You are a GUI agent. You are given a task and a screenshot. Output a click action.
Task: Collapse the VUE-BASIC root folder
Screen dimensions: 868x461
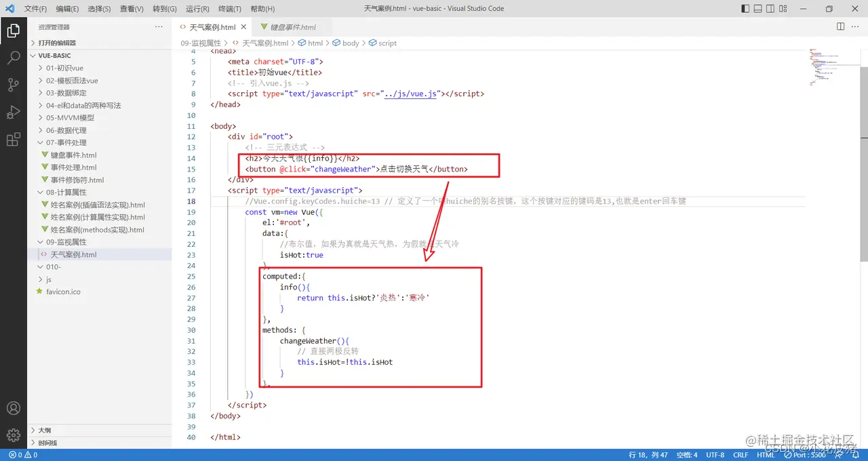(100, 56)
